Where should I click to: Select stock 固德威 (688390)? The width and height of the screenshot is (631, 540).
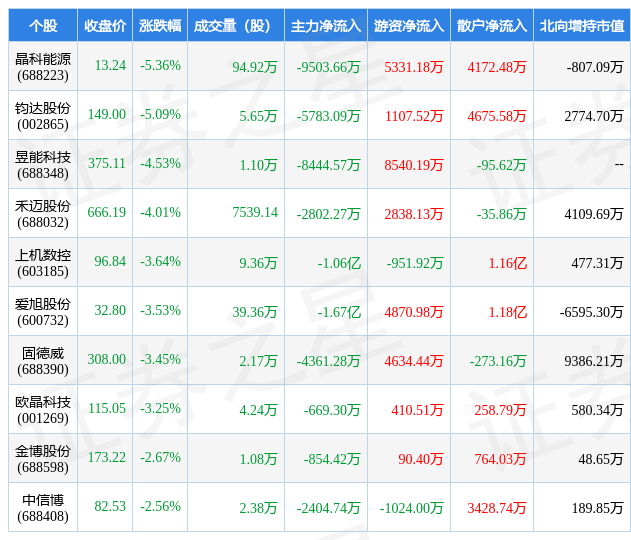(43, 361)
